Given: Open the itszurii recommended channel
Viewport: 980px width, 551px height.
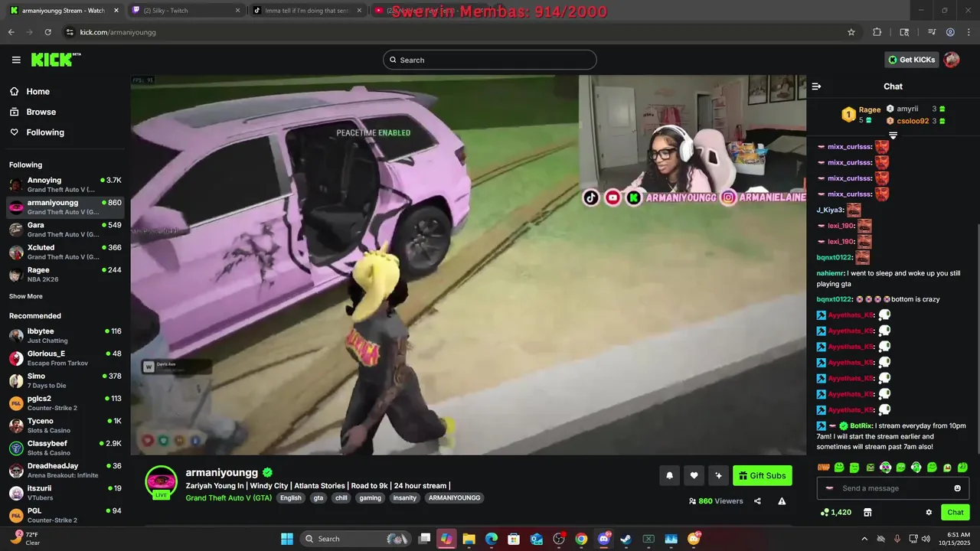Looking at the screenshot, I should pyautogui.click(x=65, y=493).
